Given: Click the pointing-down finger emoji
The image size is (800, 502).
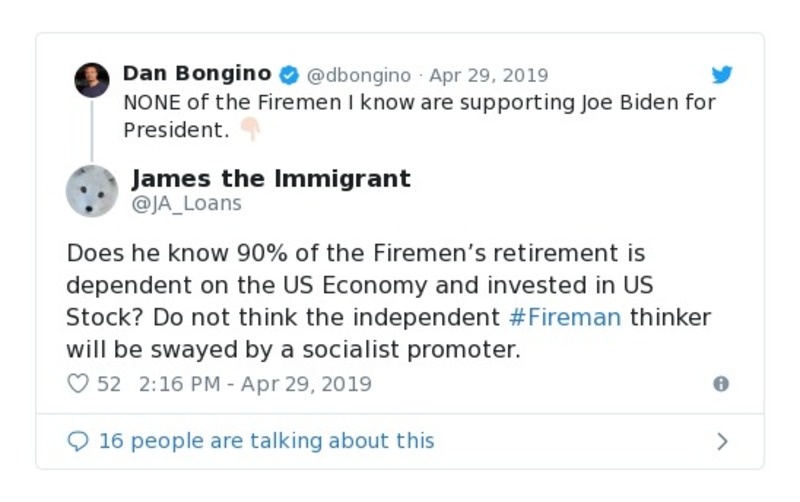Looking at the screenshot, I should point(249,130).
